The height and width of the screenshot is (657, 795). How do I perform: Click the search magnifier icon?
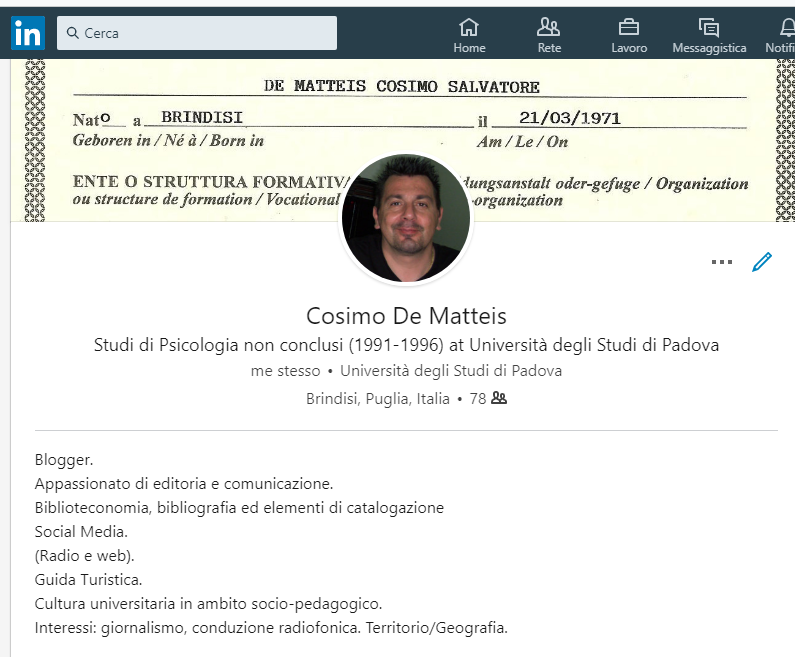click(73, 33)
